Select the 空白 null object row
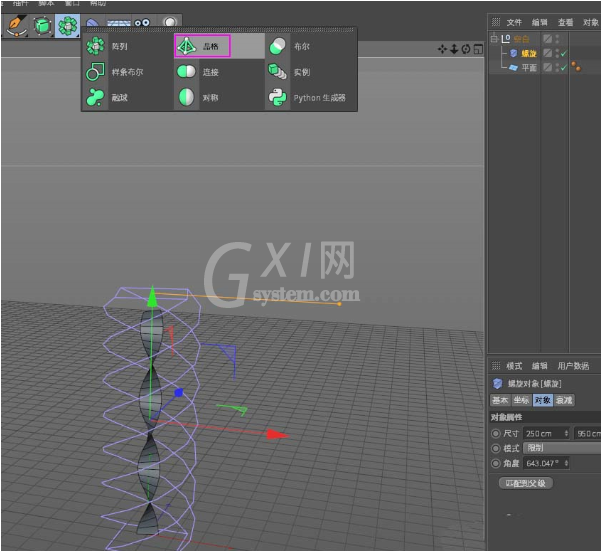The image size is (601, 551). [x=521, y=39]
